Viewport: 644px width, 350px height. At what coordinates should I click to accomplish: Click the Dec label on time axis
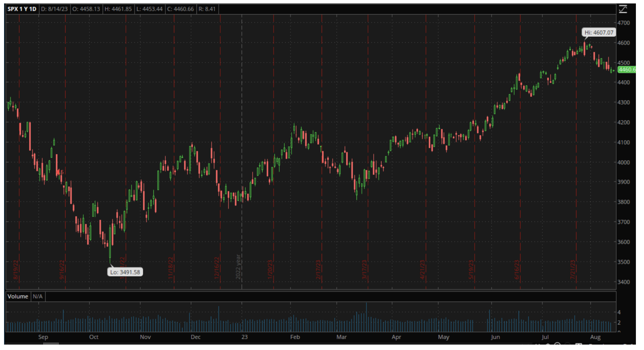coord(196,337)
